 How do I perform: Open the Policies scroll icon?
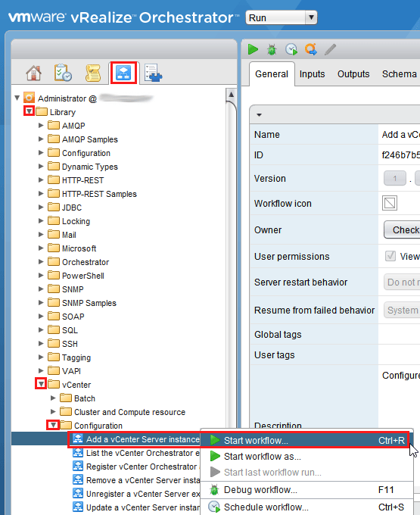[x=93, y=73]
